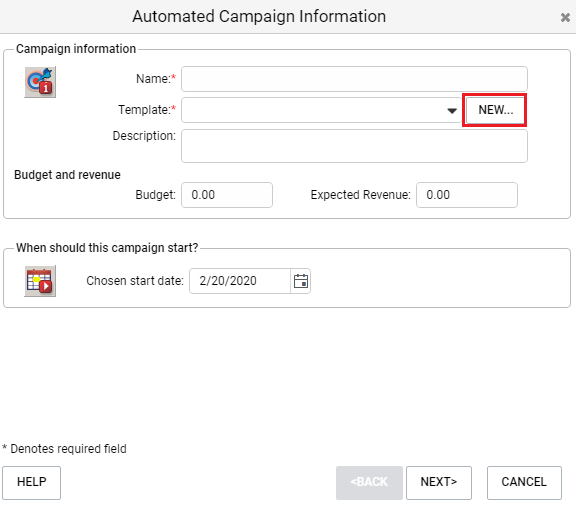Cancel the campaign wizard
576x509 pixels.
coord(524,483)
